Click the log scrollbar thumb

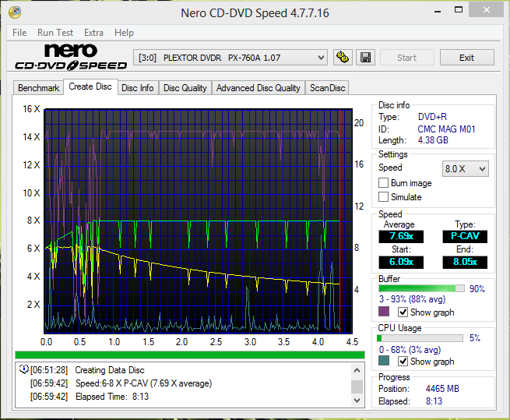[x=357, y=386]
